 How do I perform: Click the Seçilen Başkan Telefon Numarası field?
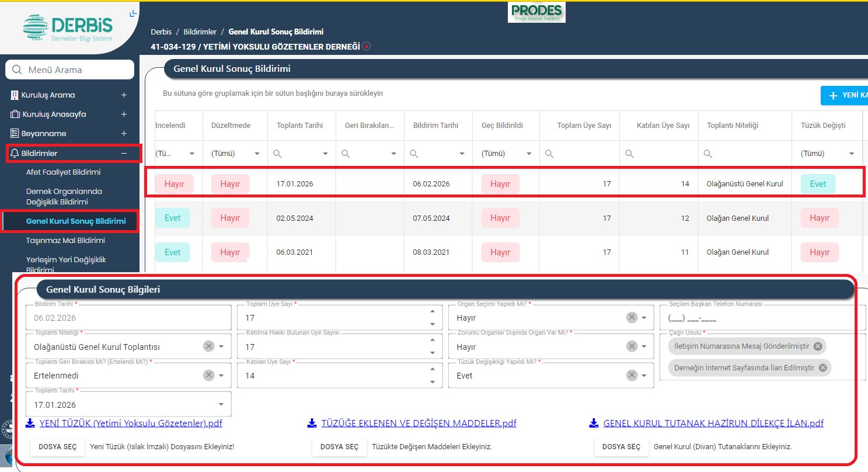coord(759,318)
